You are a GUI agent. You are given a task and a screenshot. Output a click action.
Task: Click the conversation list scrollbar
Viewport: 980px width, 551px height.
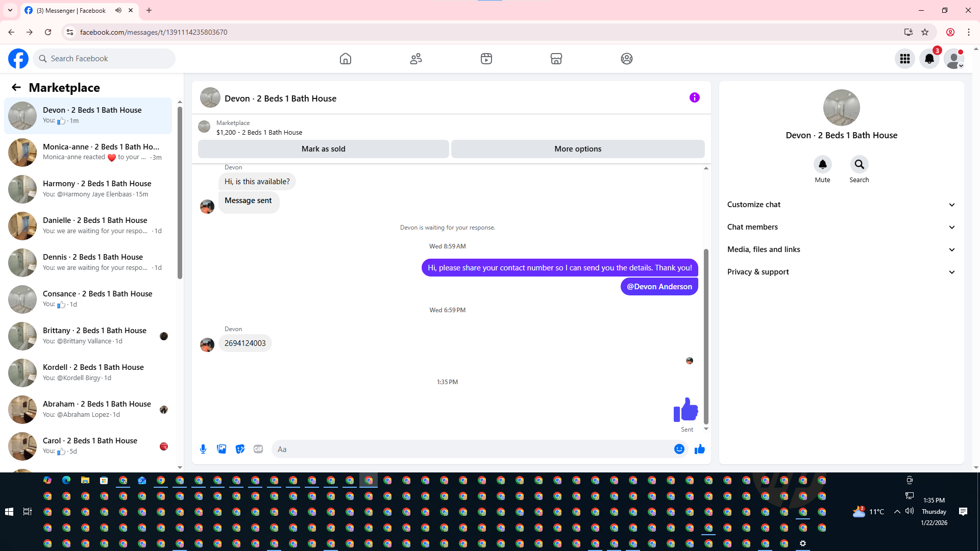(x=180, y=192)
